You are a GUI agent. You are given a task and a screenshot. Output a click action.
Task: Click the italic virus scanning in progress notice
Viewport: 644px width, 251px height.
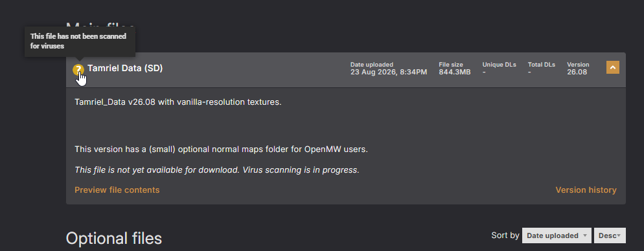point(217,169)
